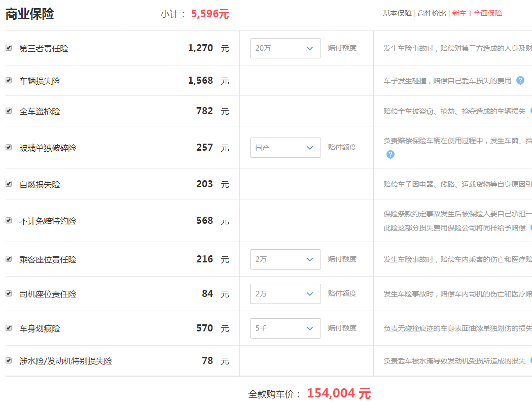Click the 车辆损失险 description about 碰撞
This screenshot has width=532, height=403.
[x=447, y=81]
